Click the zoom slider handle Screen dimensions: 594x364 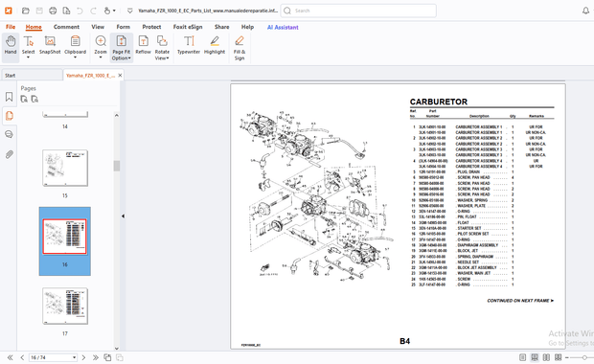[584, 357]
